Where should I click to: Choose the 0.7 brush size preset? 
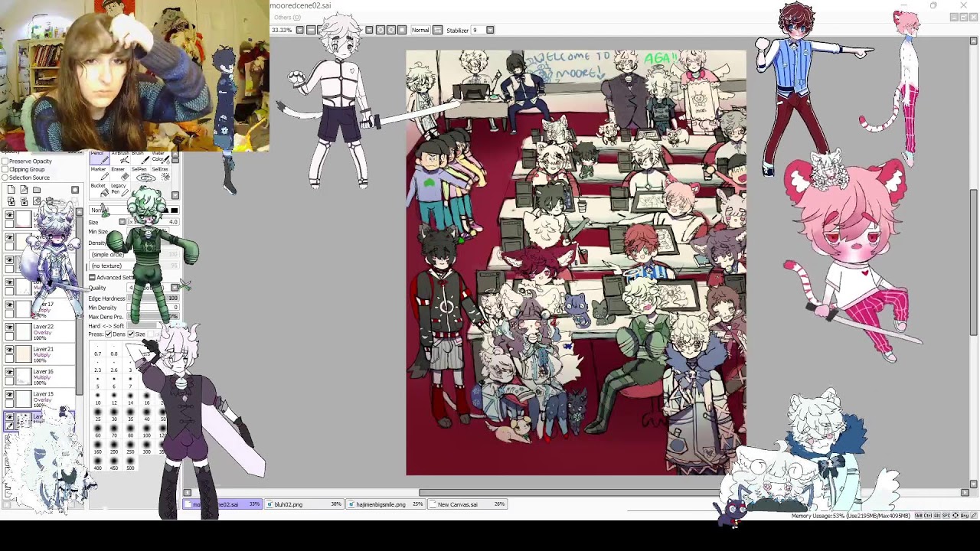(x=97, y=350)
